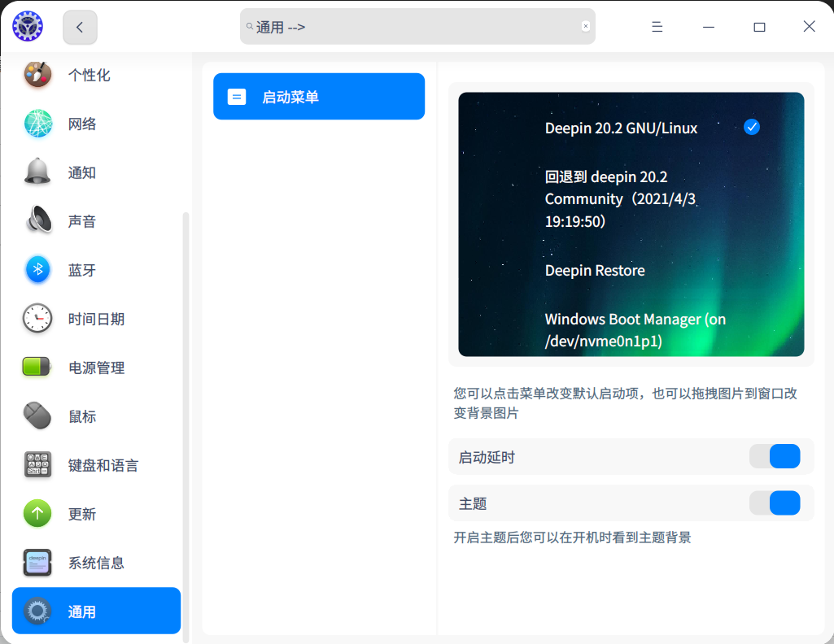Select 通用 label in sidebar
Screen dimensions: 834x644
(82, 611)
